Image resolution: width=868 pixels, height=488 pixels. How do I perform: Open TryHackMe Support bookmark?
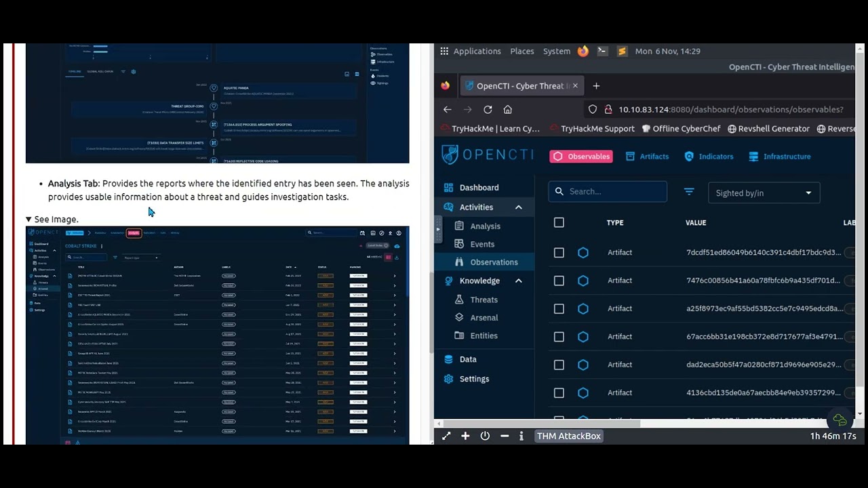(x=592, y=129)
